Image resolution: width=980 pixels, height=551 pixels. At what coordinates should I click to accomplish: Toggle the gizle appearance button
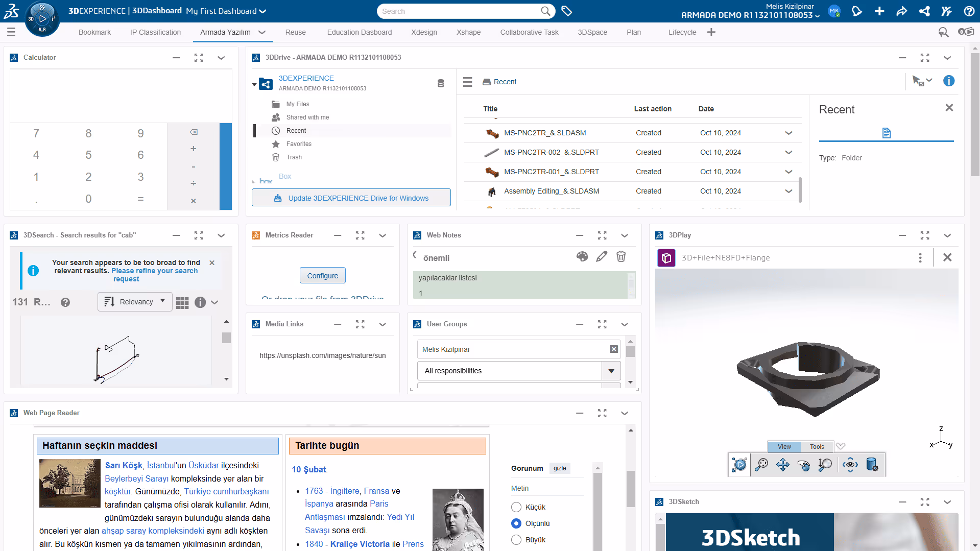[560, 468]
